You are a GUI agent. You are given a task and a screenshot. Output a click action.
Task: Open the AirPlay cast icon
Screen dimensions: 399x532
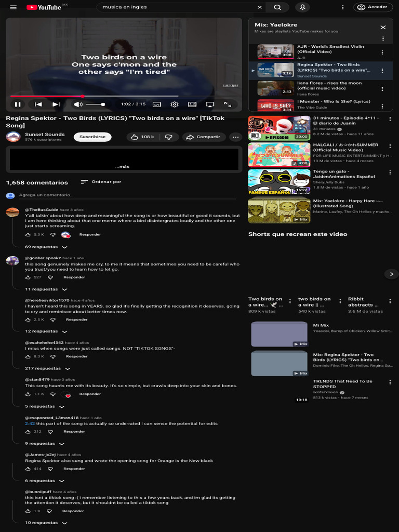210,104
